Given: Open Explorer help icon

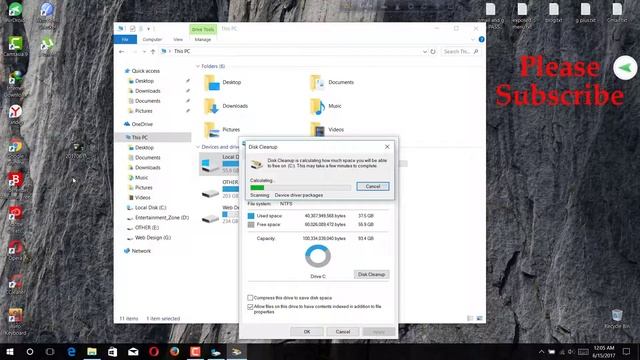Looking at the screenshot, I should click(x=481, y=40).
